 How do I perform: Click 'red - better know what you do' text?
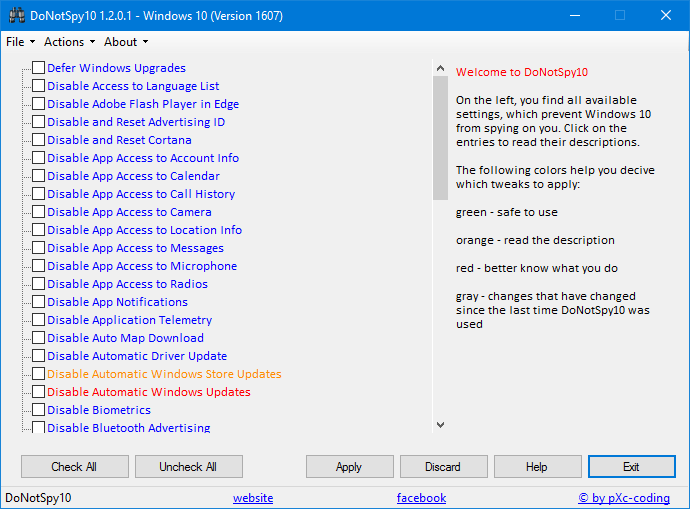537,268
